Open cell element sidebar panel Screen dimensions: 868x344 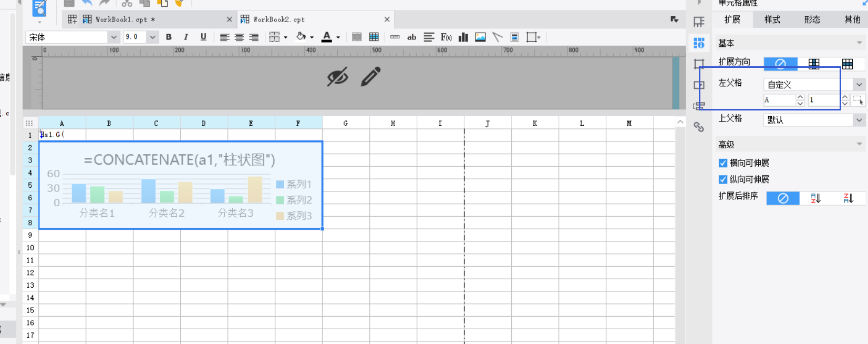pos(699,22)
